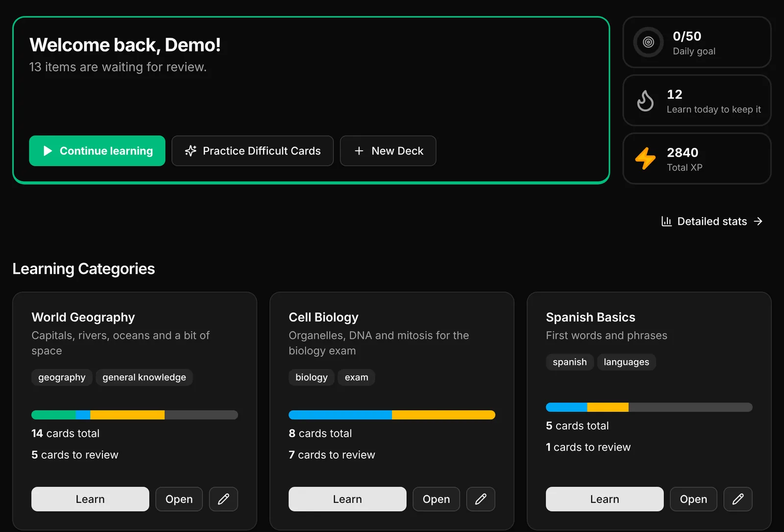This screenshot has height=532, width=784.
Task: Create a New Deck
Action: click(388, 151)
